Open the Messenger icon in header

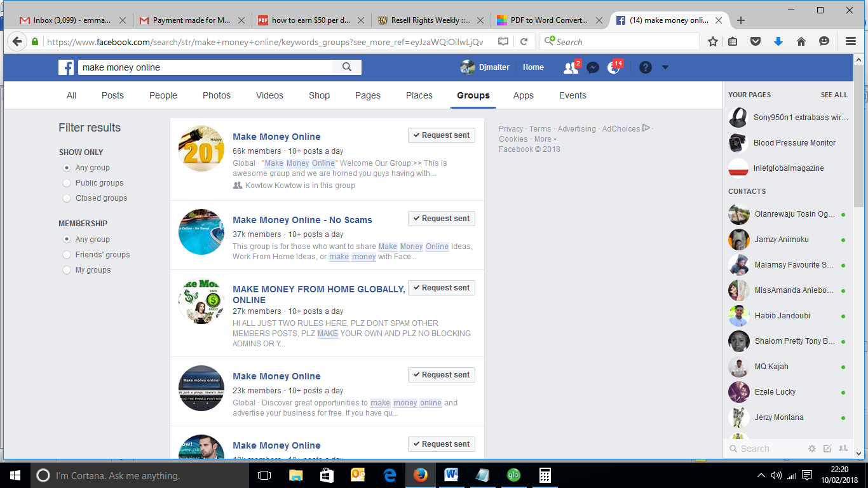point(593,67)
